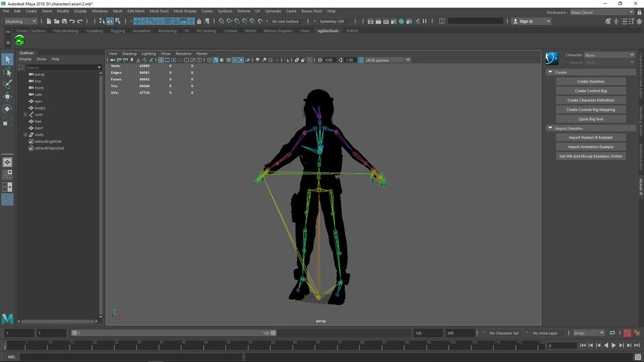
Task: Open the 24 fps frame rate dropdown
Action: (589, 333)
